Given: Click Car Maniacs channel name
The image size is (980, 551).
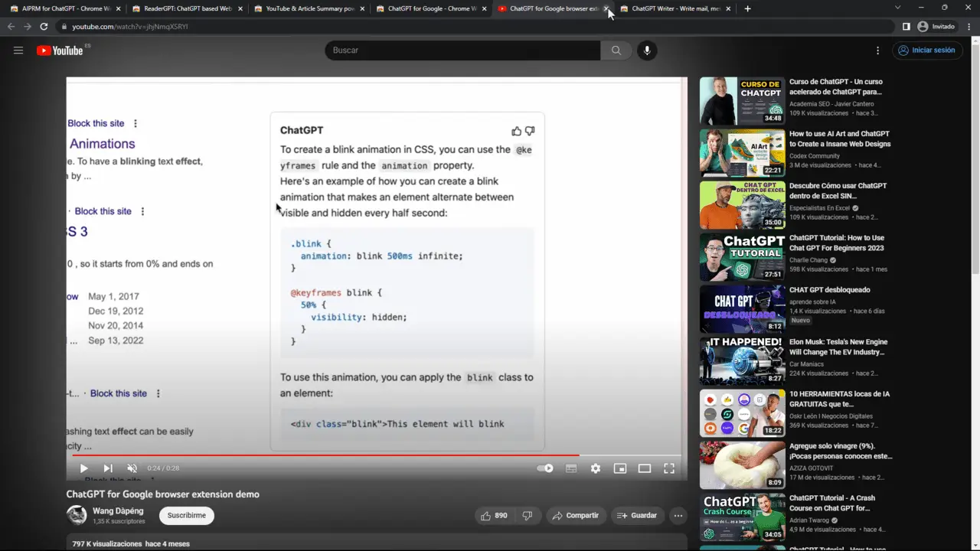Looking at the screenshot, I should (808, 364).
